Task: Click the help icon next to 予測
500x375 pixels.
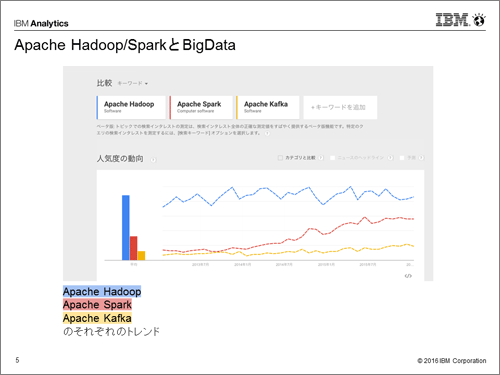Action: tap(421, 158)
